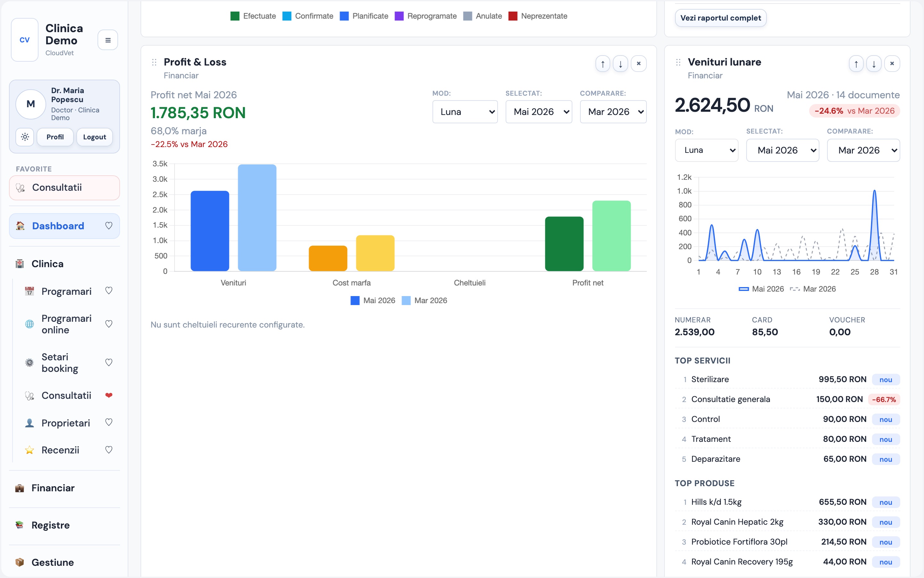Image resolution: width=924 pixels, height=578 pixels.
Task: Open Recenzii page in sidebar
Action: tap(60, 450)
